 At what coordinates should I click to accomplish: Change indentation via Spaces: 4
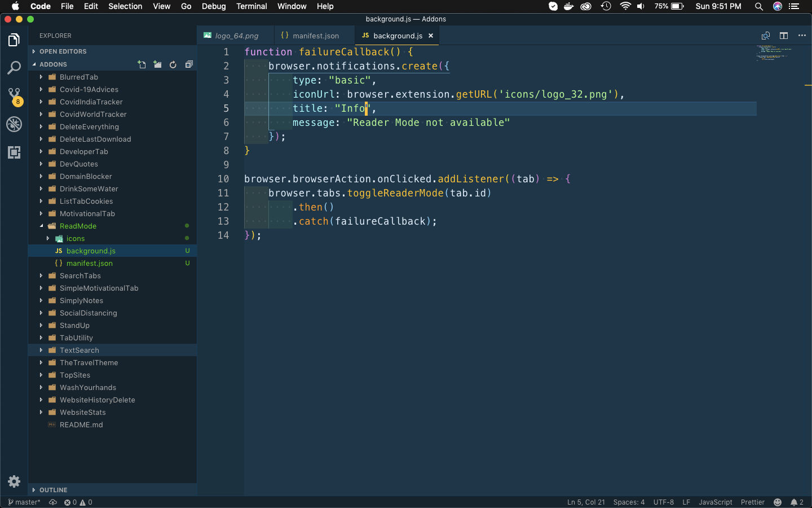[629, 502]
